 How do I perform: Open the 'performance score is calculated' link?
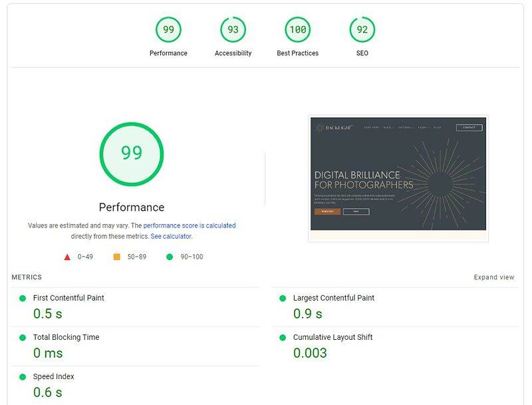pyautogui.click(x=190, y=225)
